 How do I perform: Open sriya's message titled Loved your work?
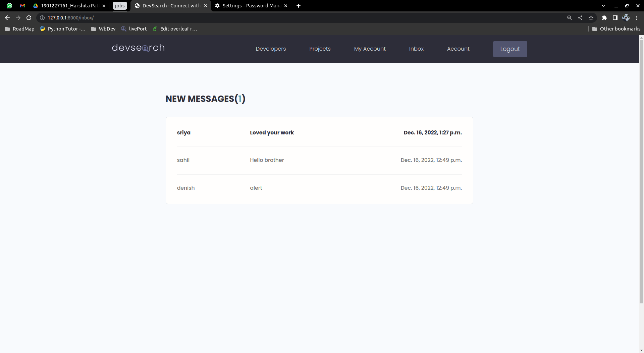pos(272,132)
